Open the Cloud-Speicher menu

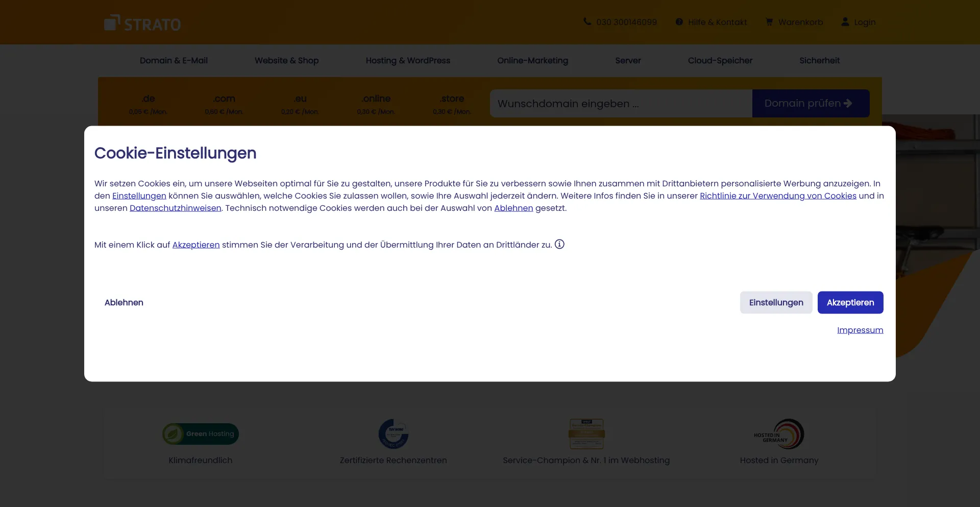click(x=720, y=61)
